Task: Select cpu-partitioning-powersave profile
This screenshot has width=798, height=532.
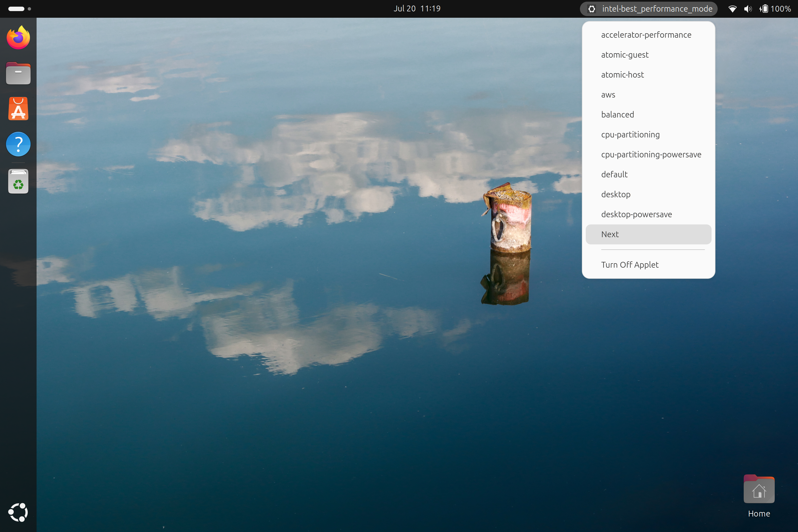Action: pyautogui.click(x=651, y=155)
